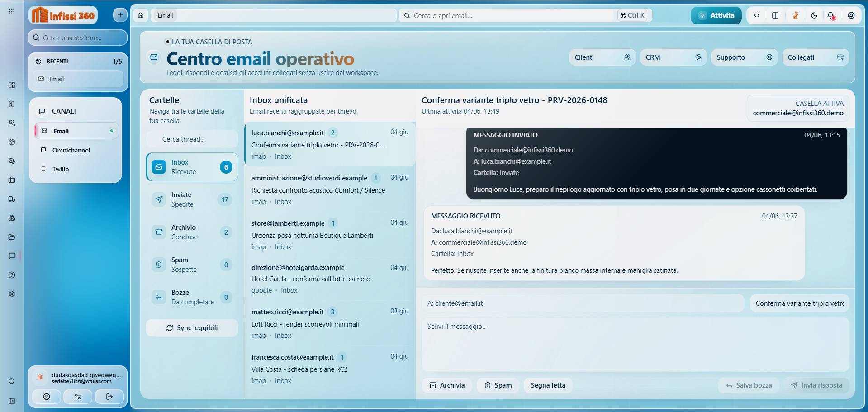The image size is (868, 412).
Task: Click the Infissi 360 logo
Action: tap(63, 15)
